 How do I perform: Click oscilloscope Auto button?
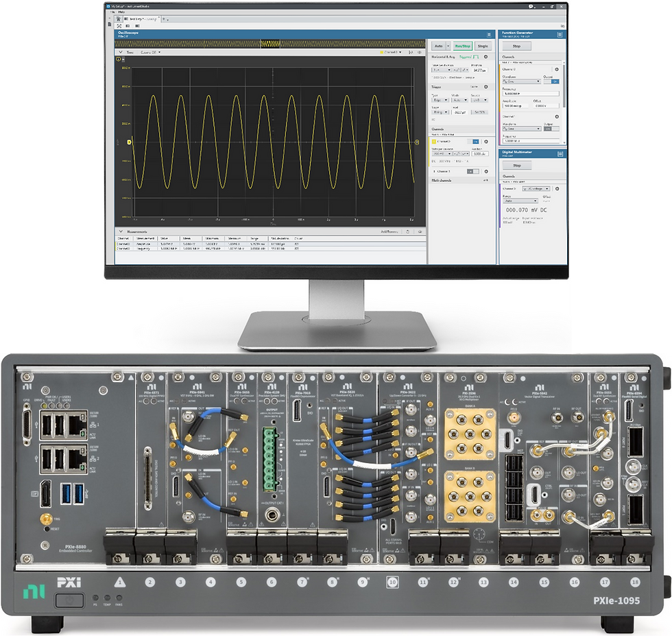(x=439, y=46)
